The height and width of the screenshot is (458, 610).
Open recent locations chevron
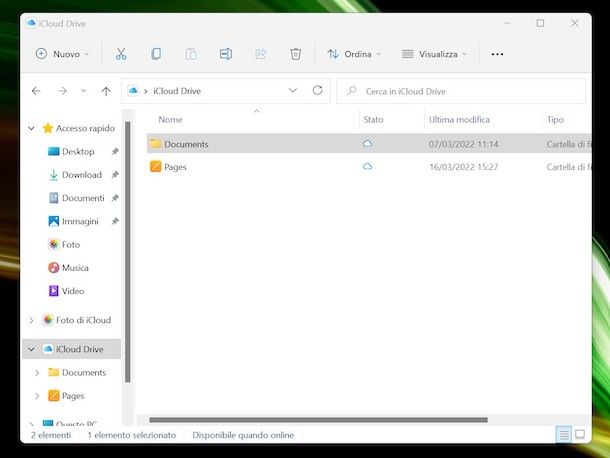pos(83,91)
